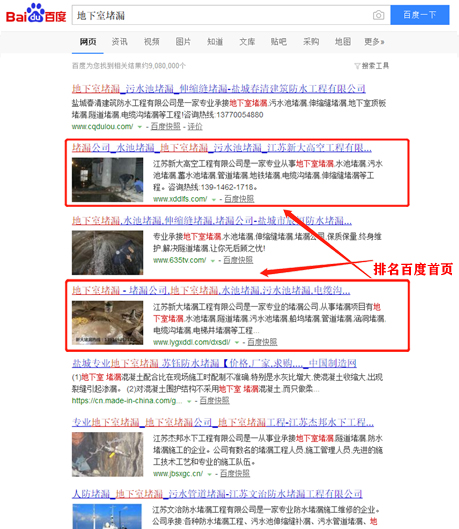459x529 pixels.
Task: Click the 百度一下 search button
Action: tap(420, 15)
